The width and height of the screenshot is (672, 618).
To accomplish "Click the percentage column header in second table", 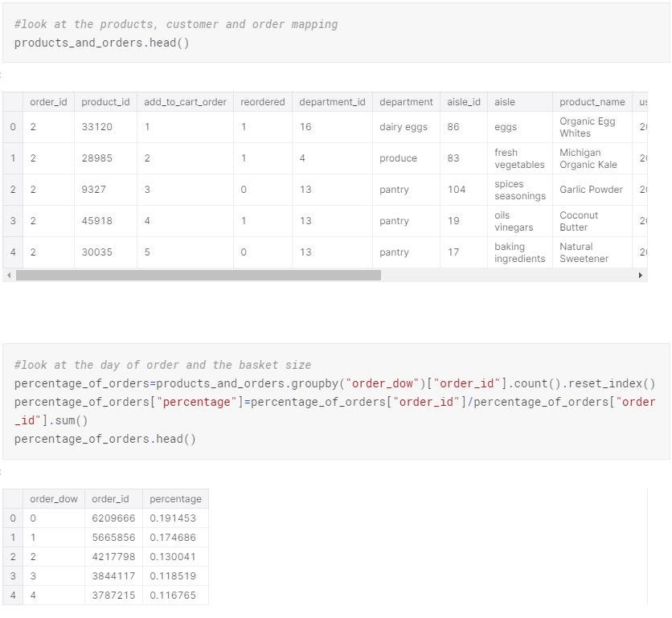I will coord(175,499).
